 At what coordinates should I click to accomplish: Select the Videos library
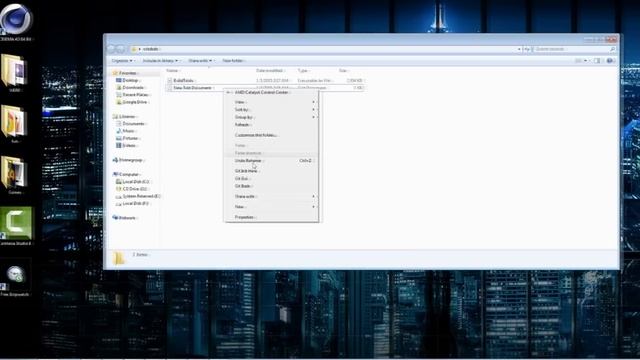(127, 145)
